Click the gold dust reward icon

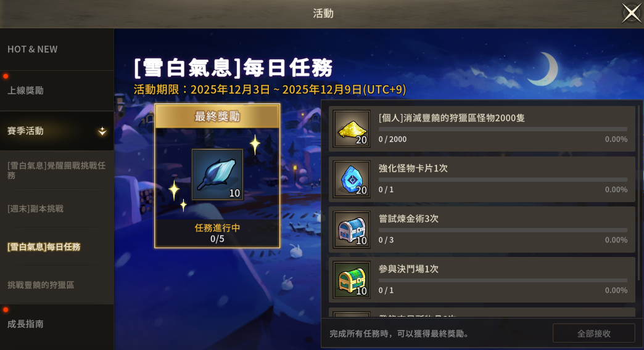point(352,129)
